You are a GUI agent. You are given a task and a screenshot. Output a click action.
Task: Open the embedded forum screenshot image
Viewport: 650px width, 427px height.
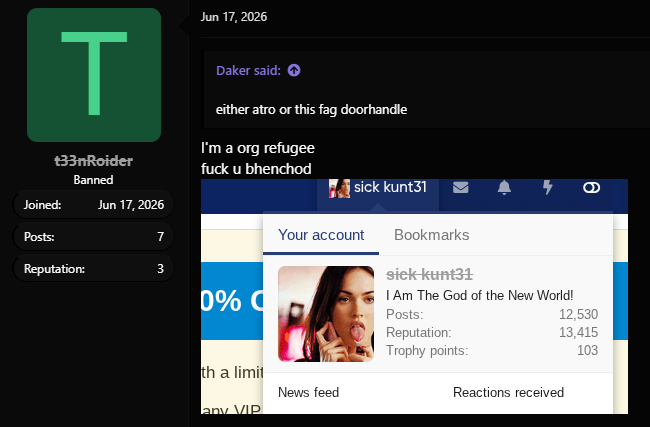pos(414,296)
